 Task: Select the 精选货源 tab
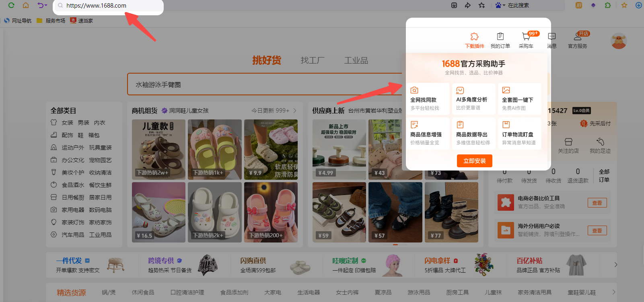(x=71, y=292)
